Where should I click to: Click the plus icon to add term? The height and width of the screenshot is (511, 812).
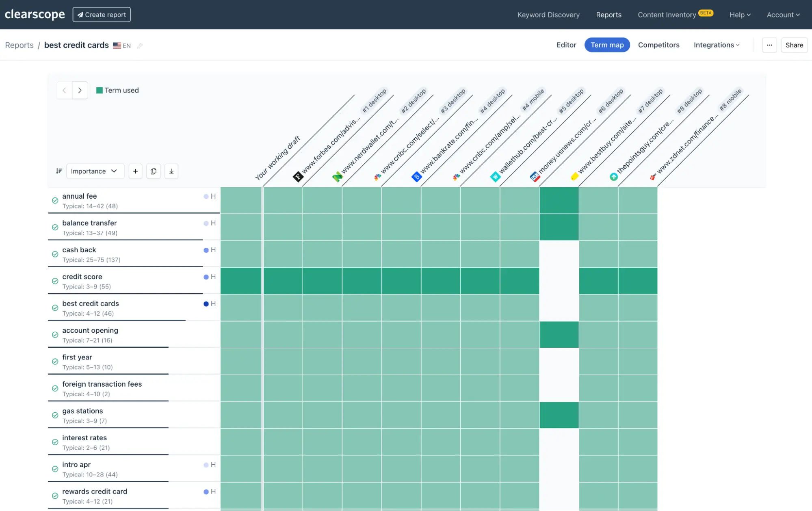[135, 171]
